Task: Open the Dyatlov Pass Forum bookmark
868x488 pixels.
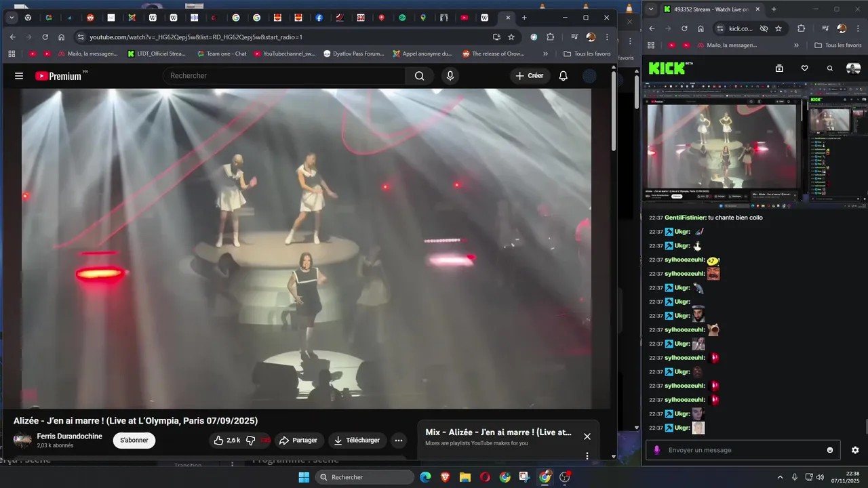Action: (x=353, y=54)
